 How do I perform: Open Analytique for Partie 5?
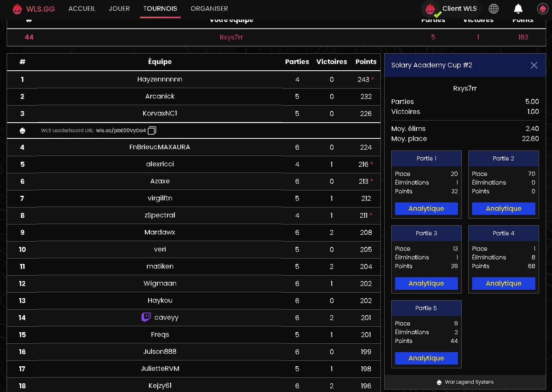[x=426, y=358]
